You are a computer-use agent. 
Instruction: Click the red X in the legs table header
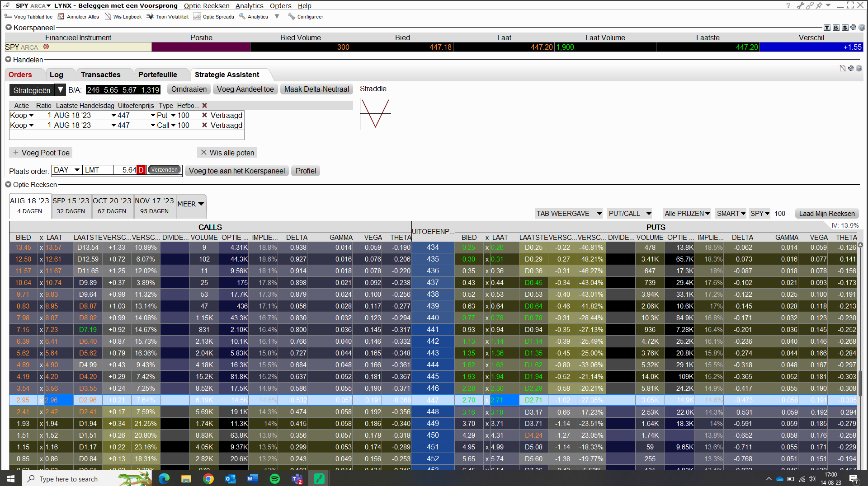pyautogui.click(x=204, y=105)
